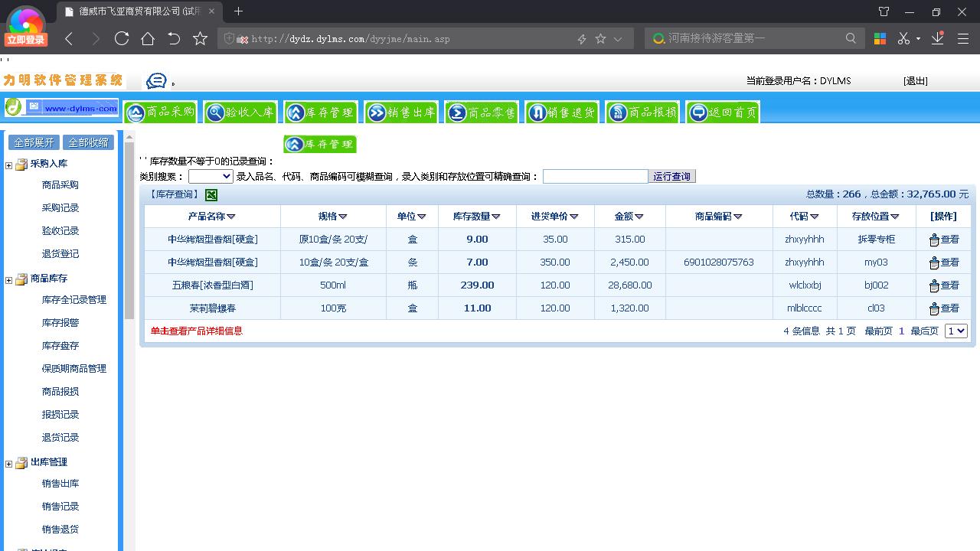Sort by the 单位 column header
The width and height of the screenshot is (980, 551).
pos(411,217)
